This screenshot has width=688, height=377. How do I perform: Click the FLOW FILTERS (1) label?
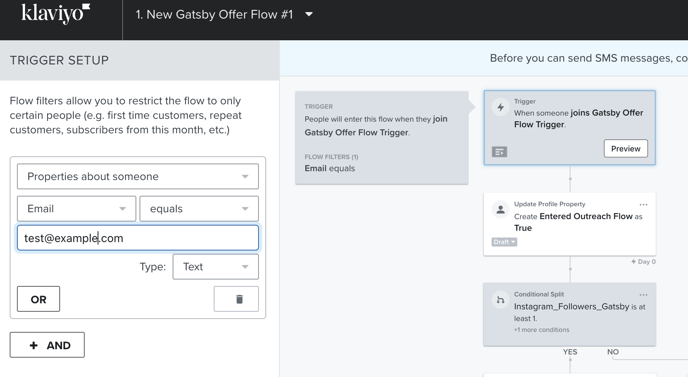331,157
